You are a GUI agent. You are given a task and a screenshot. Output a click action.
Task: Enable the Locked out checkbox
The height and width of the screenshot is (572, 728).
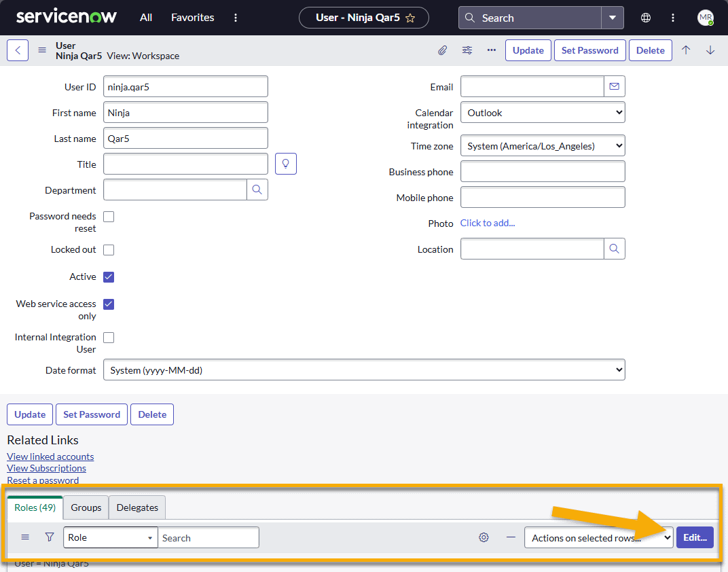[x=108, y=249]
